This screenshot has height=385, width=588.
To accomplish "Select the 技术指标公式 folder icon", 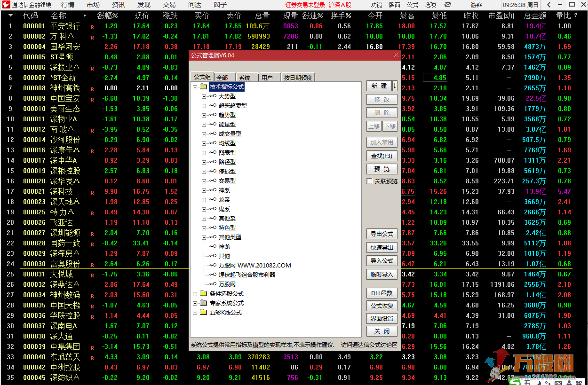I will [x=203, y=87].
